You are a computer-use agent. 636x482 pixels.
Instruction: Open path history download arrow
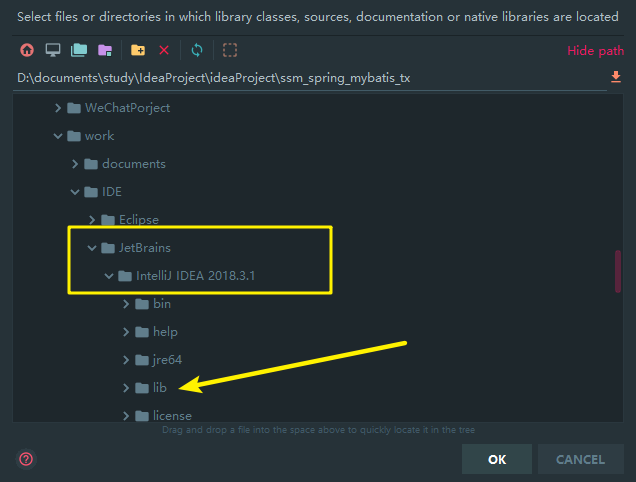point(616,77)
